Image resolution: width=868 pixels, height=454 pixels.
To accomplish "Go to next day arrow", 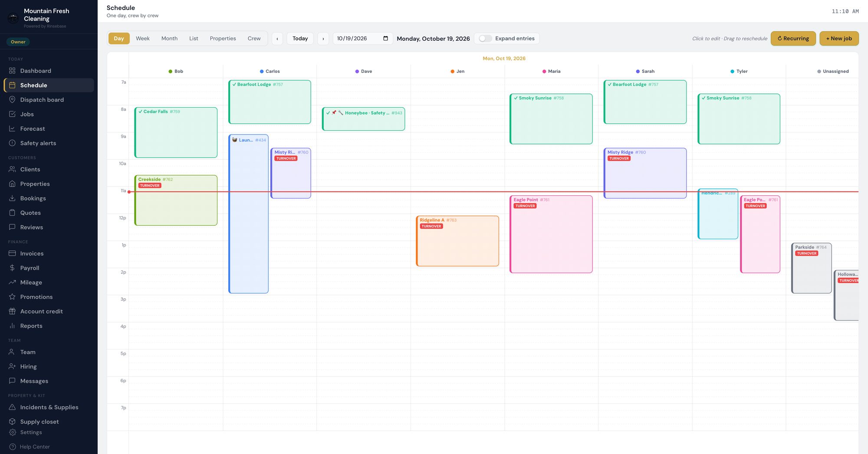I will [323, 39].
